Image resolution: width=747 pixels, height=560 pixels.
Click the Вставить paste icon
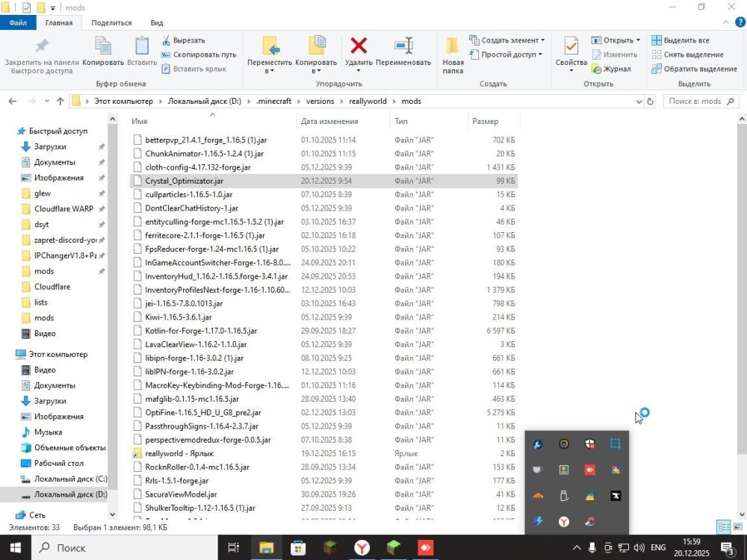click(142, 46)
